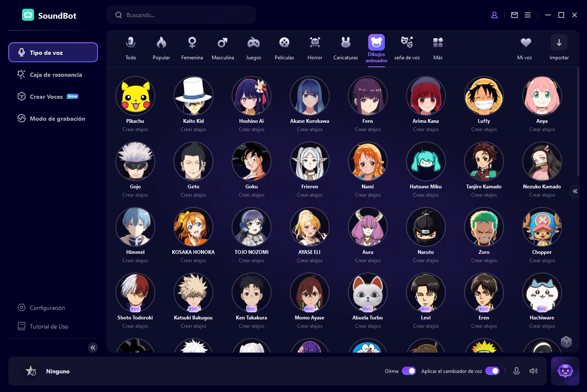Select the Luffy voice avatar
The width and height of the screenshot is (587, 392).
point(484,95)
